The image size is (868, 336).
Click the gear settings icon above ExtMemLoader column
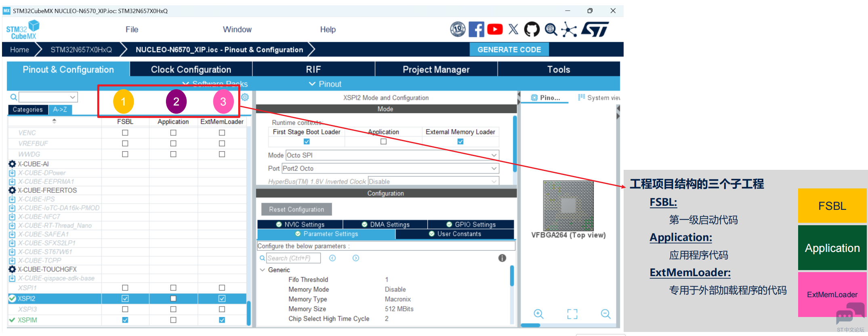coord(245,97)
